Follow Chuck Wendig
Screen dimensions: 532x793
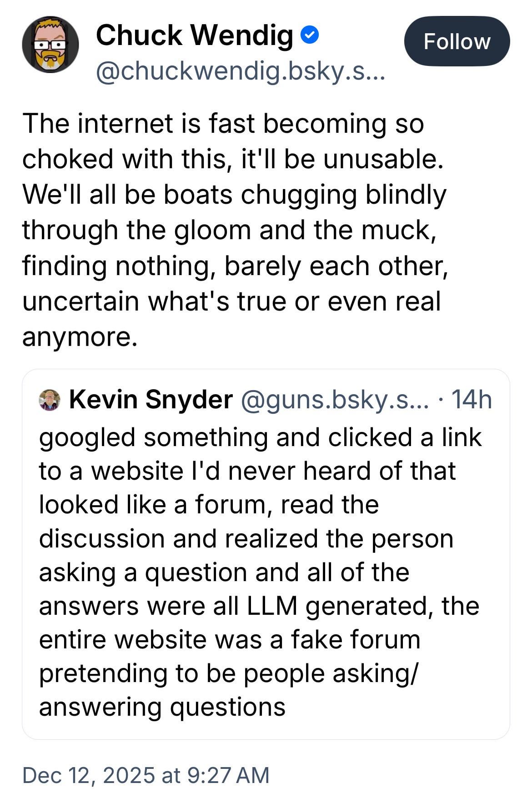tap(457, 41)
